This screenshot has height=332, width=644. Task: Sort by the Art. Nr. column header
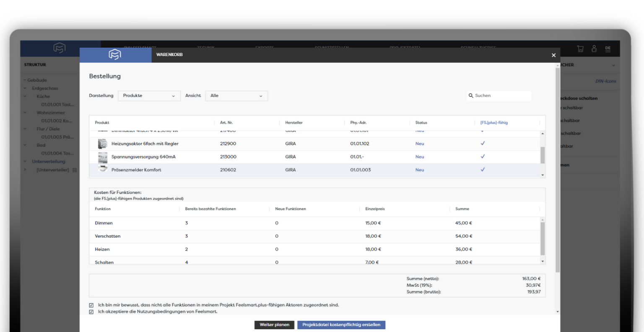click(x=226, y=123)
